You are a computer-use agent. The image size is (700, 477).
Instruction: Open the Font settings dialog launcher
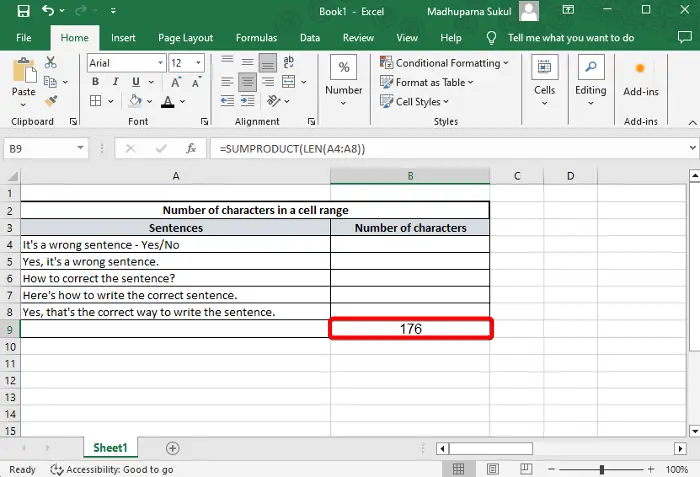[204, 121]
